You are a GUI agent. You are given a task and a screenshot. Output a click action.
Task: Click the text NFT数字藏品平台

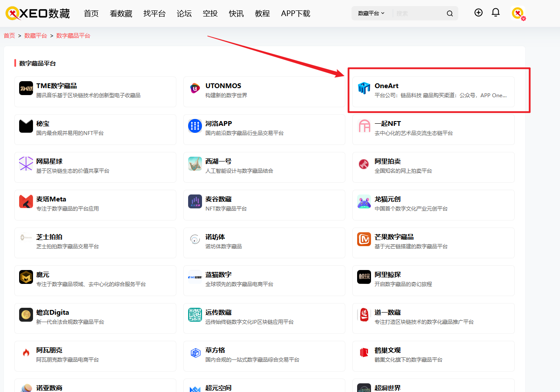point(226,208)
